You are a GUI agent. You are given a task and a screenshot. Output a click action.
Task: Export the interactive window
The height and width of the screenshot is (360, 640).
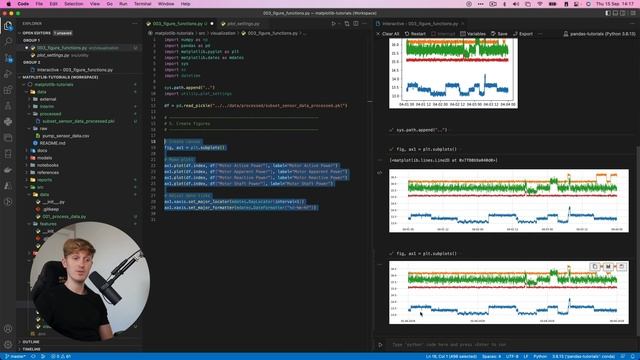click(523, 34)
